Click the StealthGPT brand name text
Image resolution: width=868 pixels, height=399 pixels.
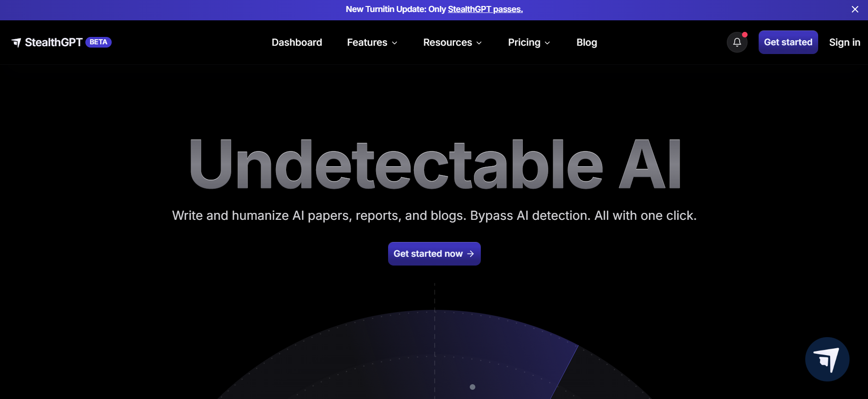tap(54, 42)
